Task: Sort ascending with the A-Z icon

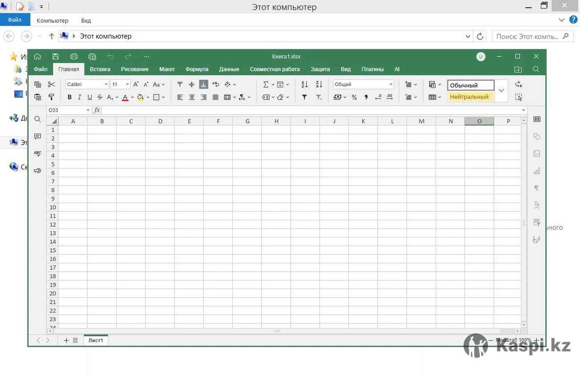Action: [x=305, y=84]
